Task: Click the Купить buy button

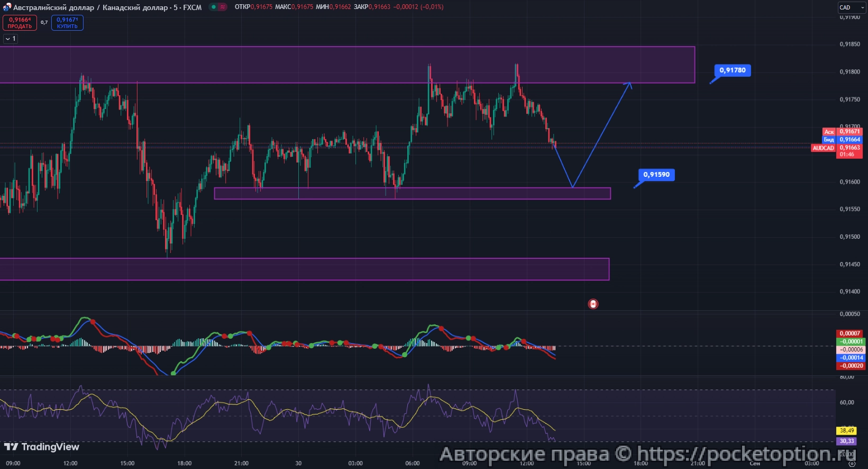Action: (x=67, y=23)
